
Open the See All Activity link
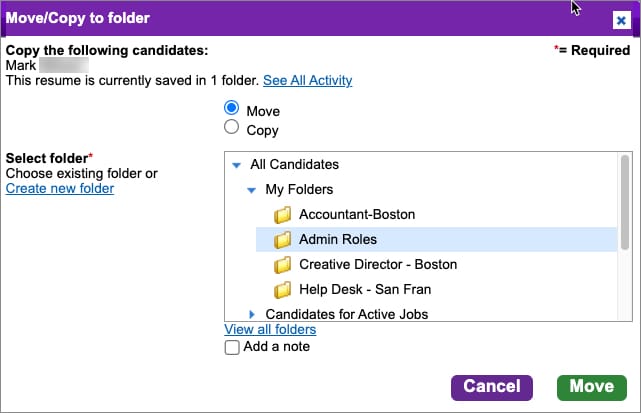click(x=307, y=80)
